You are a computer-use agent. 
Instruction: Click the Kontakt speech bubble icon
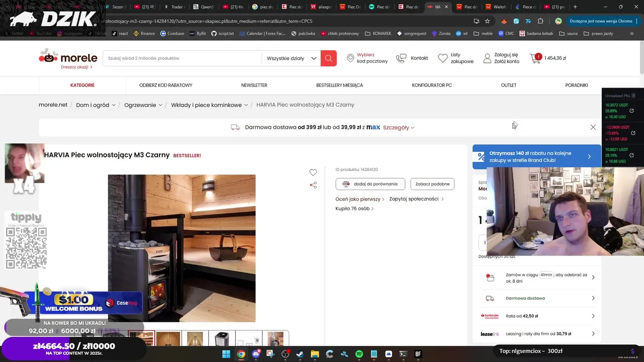(401, 58)
